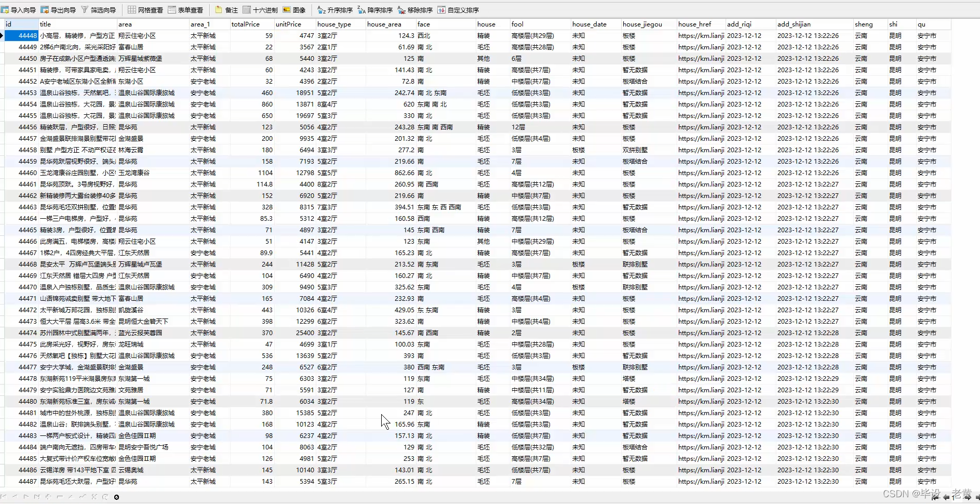
Task: Select the id column header
Action: pos(21,24)
